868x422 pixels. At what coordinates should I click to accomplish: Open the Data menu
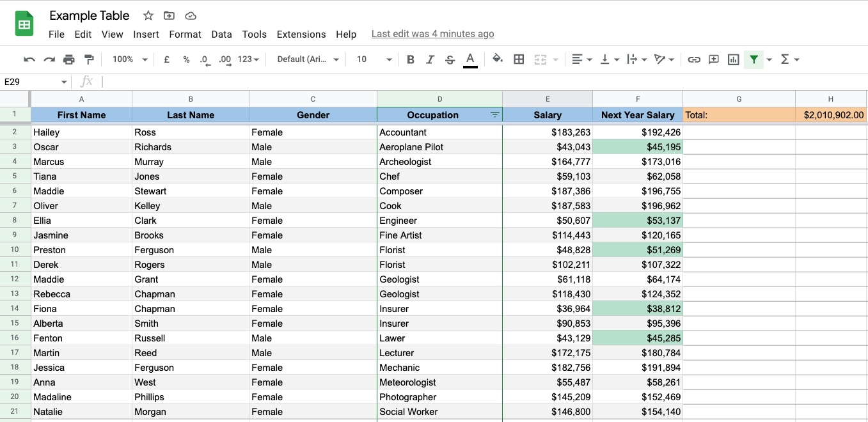[221, 34]
